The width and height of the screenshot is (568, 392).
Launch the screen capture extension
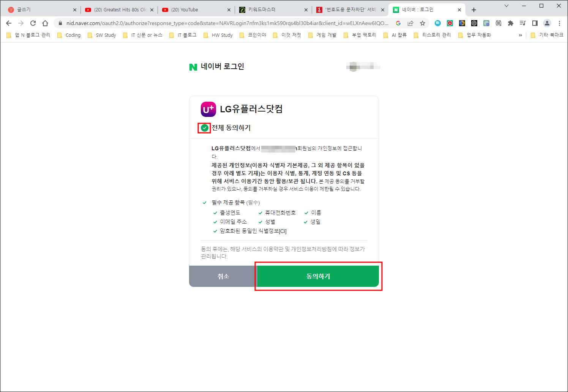499,23
